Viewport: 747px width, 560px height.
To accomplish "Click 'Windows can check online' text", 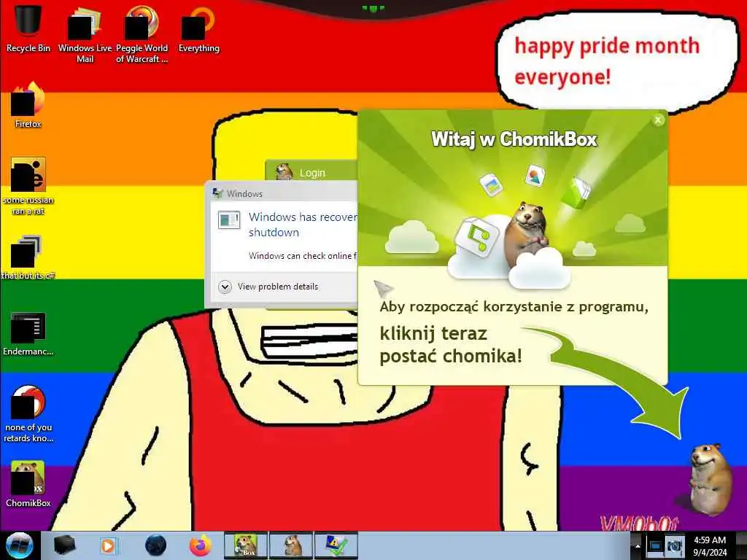I will (303, 256).
